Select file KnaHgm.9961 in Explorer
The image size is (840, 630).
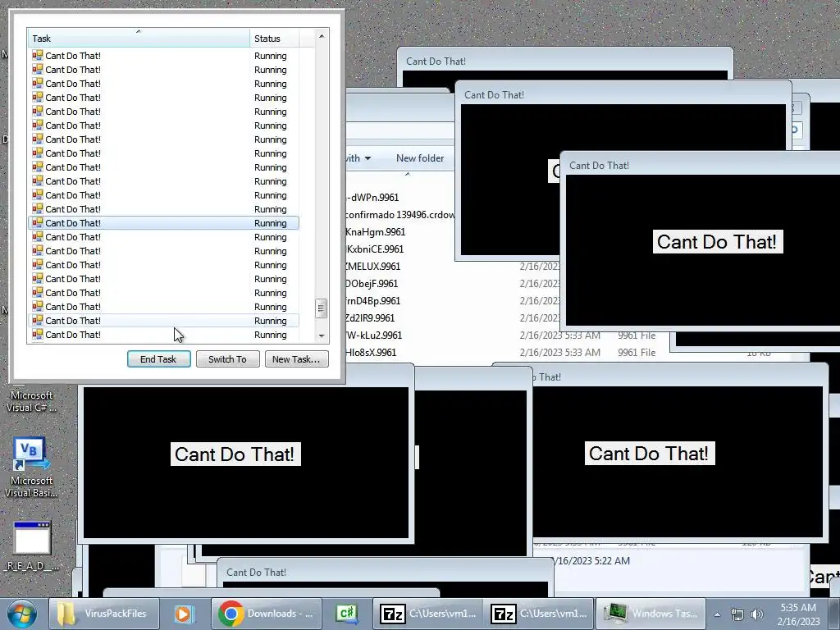click(376, 232)
